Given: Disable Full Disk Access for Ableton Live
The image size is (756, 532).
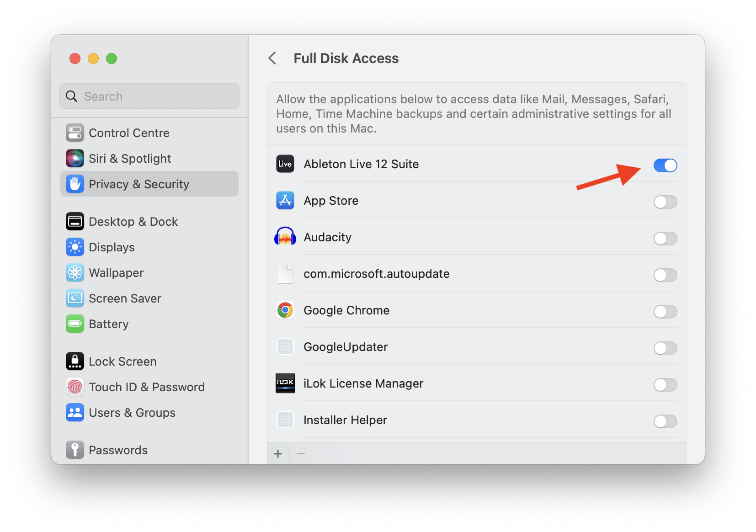Looking at the screenshot, I should 665,165.
